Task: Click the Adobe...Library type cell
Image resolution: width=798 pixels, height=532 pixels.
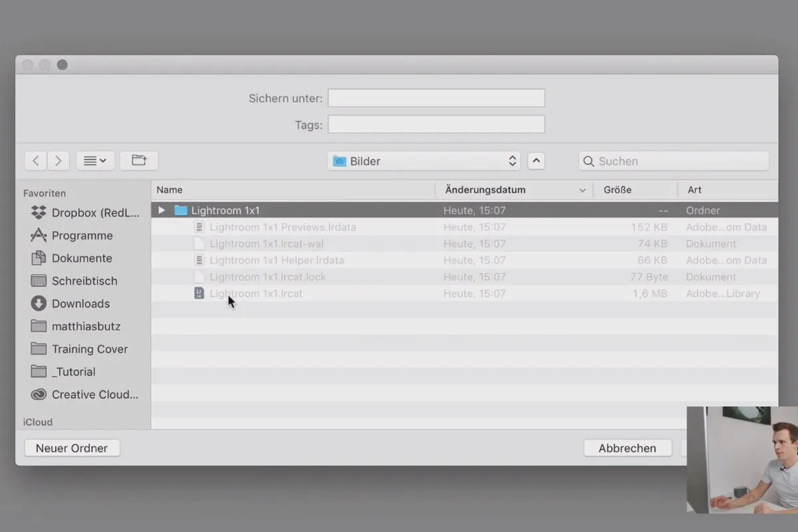Action: [723, 293]
